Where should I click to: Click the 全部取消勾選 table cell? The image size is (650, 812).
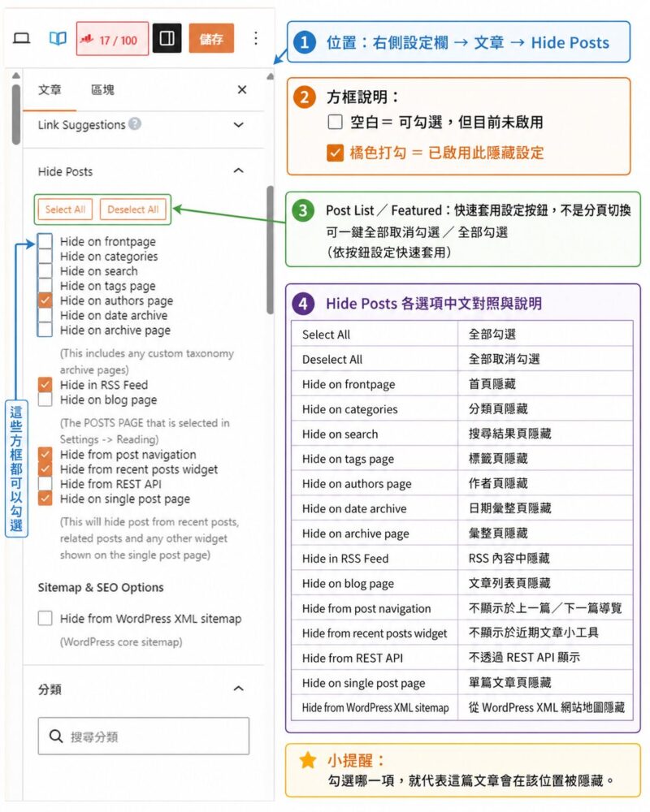[545, 359]
